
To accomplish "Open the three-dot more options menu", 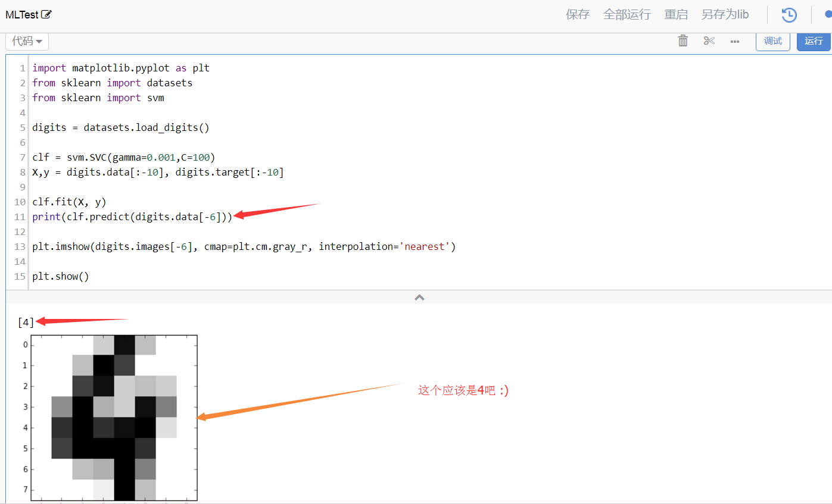I will point(735,42).
